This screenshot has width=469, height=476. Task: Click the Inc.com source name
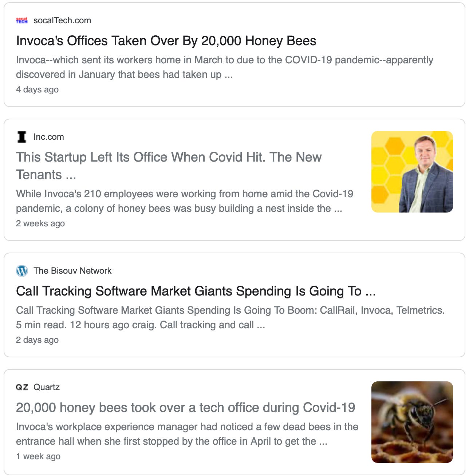pyautogui.click(x=49, y=137)
